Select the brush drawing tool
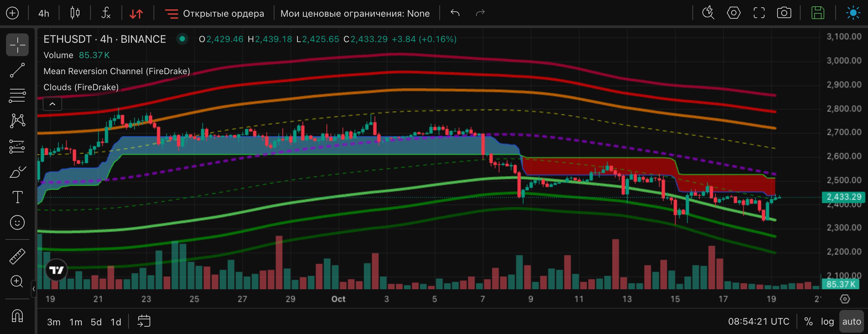The image size is (868, 334). point(17,172)
